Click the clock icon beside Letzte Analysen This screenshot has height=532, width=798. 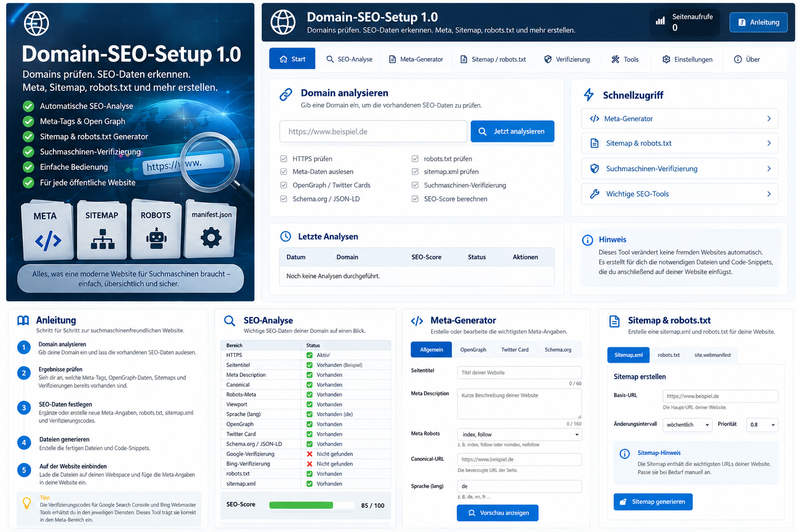pos(286,236)
